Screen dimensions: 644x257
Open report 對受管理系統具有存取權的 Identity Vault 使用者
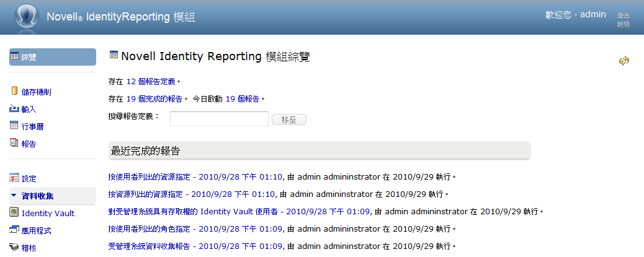point(239,212)
